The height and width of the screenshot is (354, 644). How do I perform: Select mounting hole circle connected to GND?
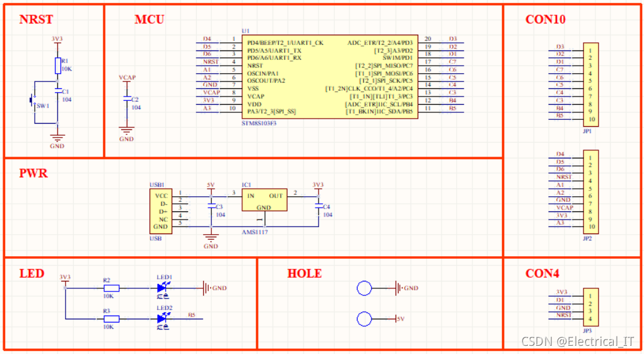[x=365, y=288]
